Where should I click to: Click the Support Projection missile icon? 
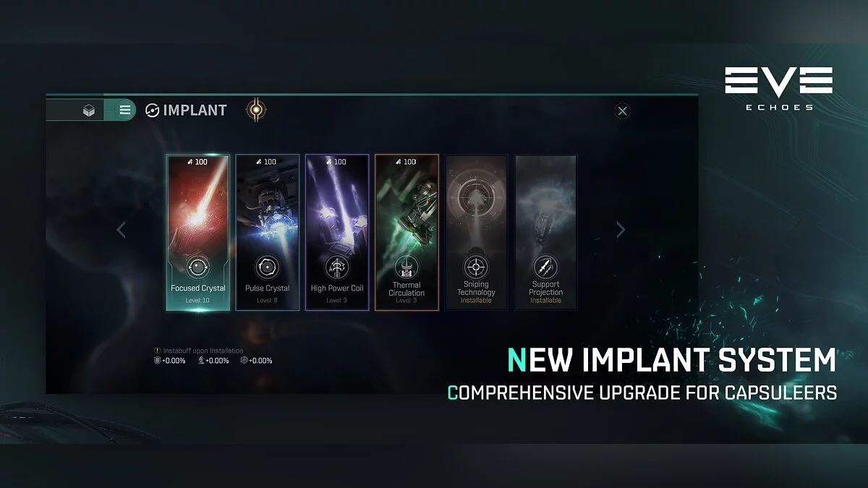point(545,267)
